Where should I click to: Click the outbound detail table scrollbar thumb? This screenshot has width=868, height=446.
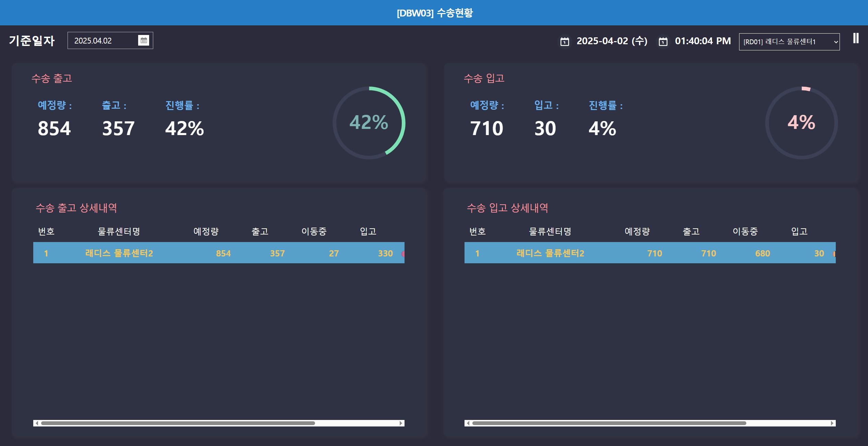click(x=178, y=423)
